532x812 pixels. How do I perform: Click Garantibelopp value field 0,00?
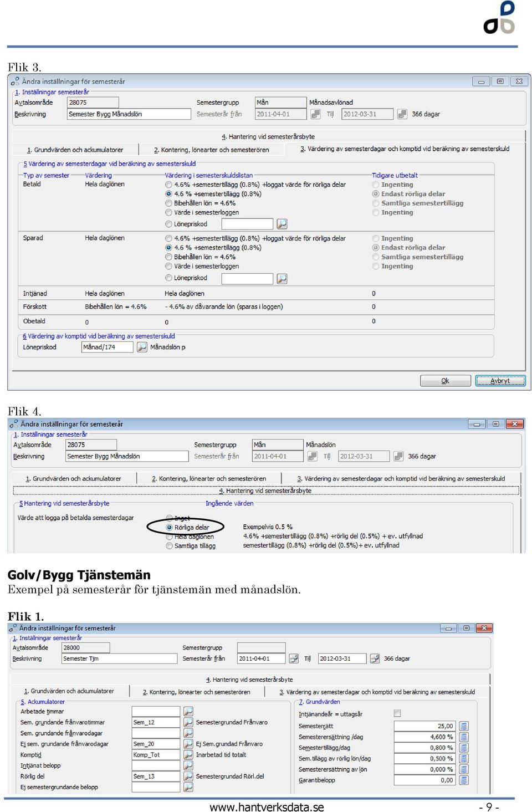[x=424, y=780]
